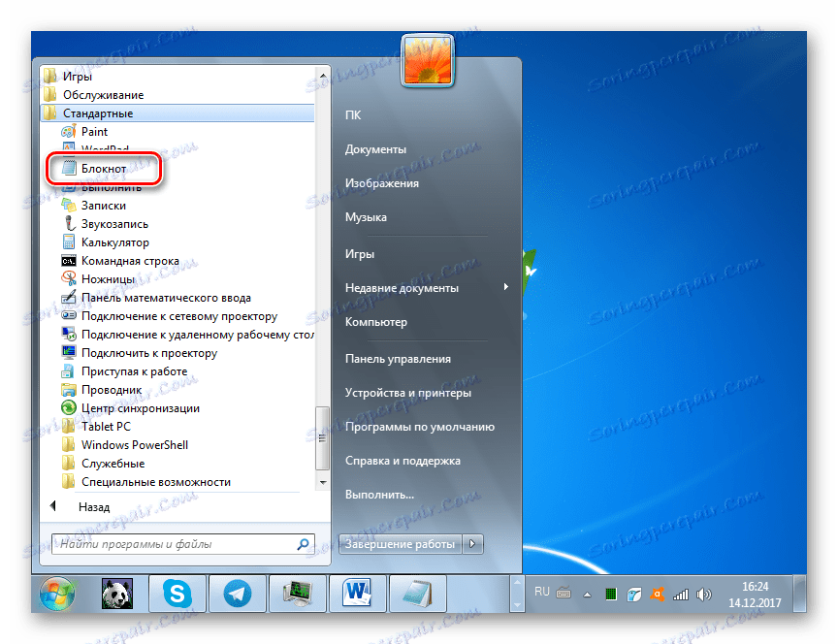
Task: Open shutdown options arrow
Action: [x=472, y=544]
